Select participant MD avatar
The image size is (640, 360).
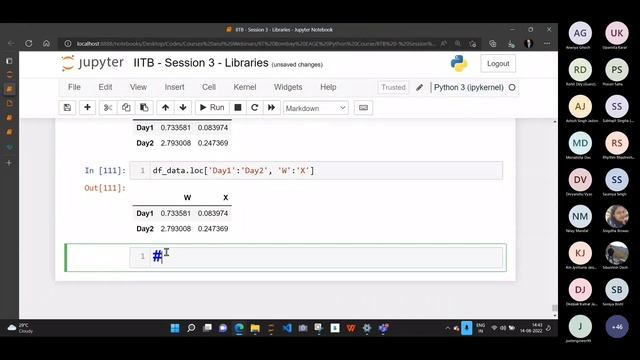tap(580, 143)
